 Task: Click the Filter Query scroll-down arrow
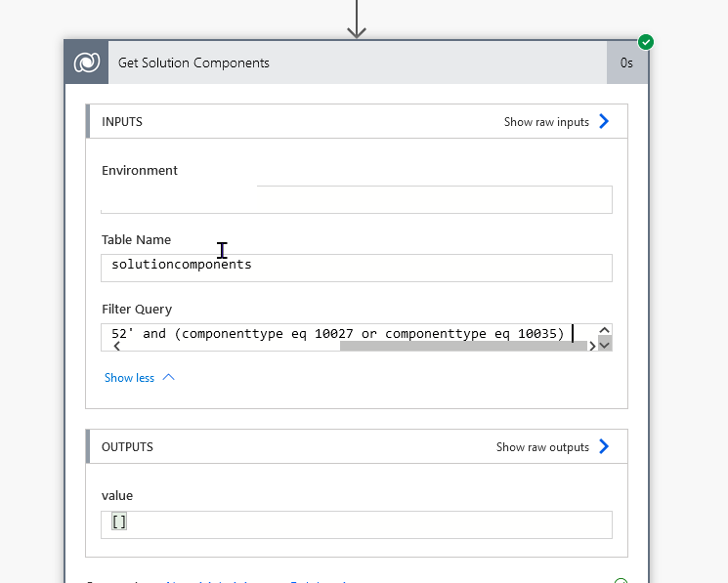605,345
